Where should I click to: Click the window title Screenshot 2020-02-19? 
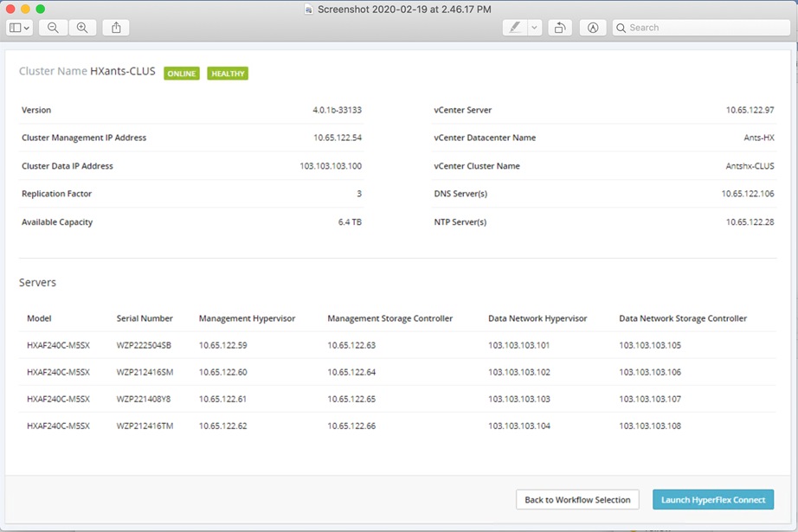click(x=404, y=10)
